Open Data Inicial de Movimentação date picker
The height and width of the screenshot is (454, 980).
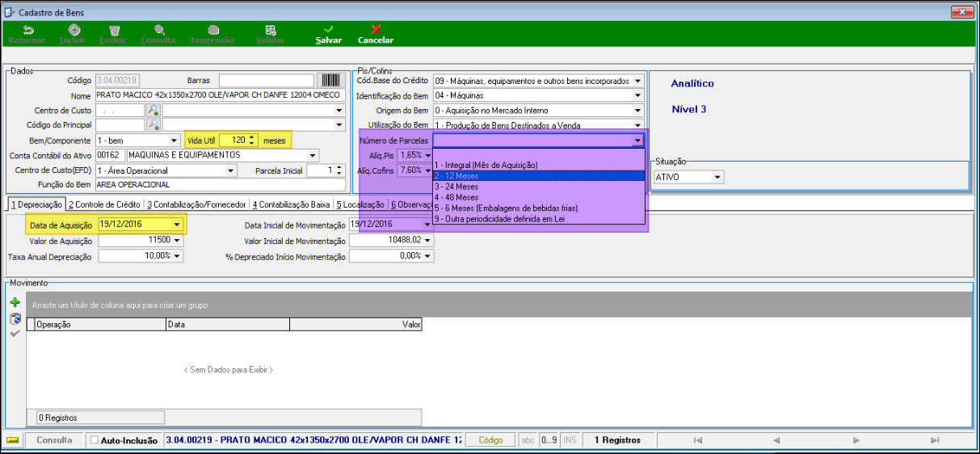coord(428,225)
